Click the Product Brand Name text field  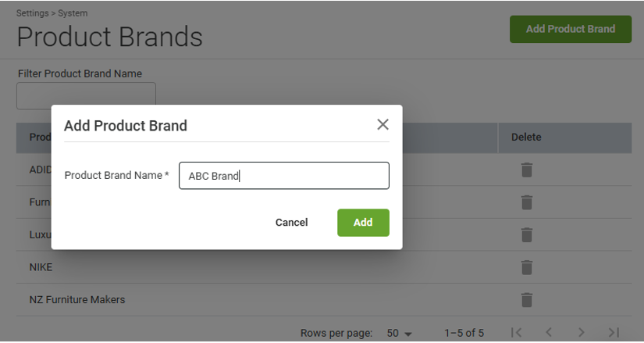[283, 176]
